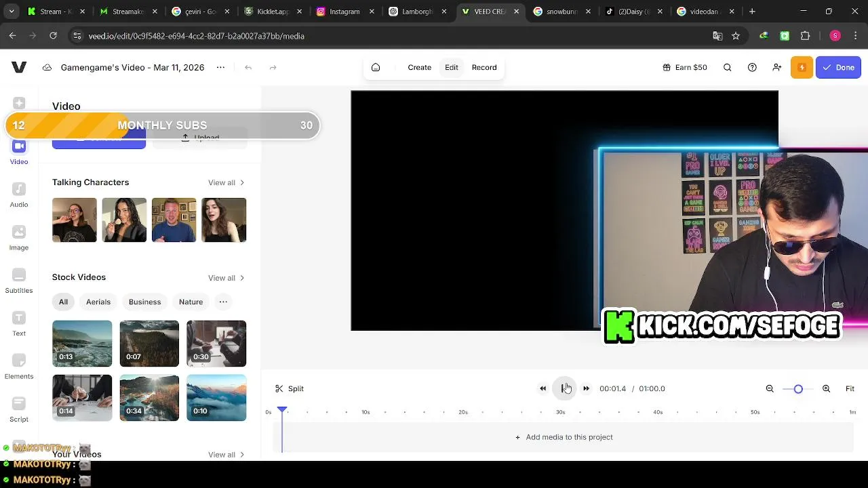
Task: Open new browser tab
Action: [x=752, y=12]
